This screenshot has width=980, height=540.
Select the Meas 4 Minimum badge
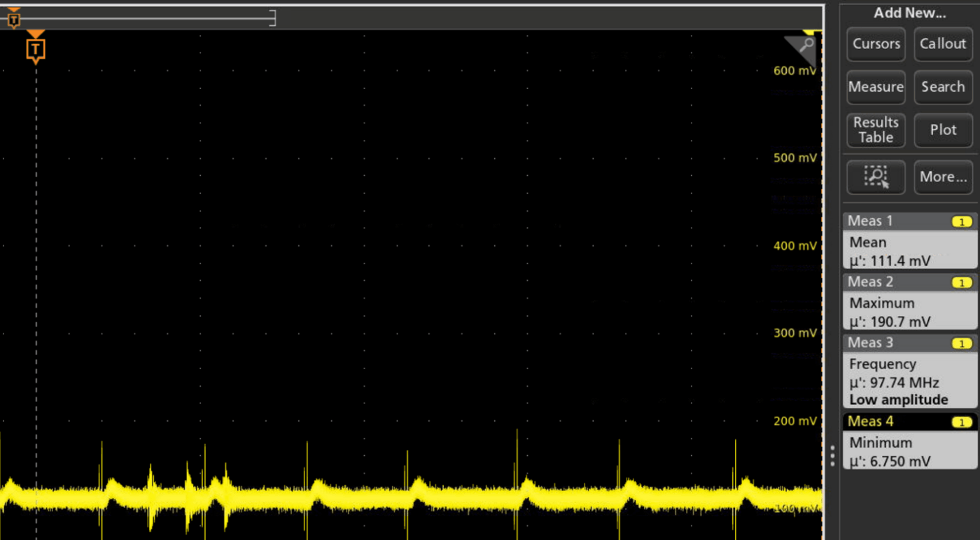pyautogui.click(x=910, y=441)
